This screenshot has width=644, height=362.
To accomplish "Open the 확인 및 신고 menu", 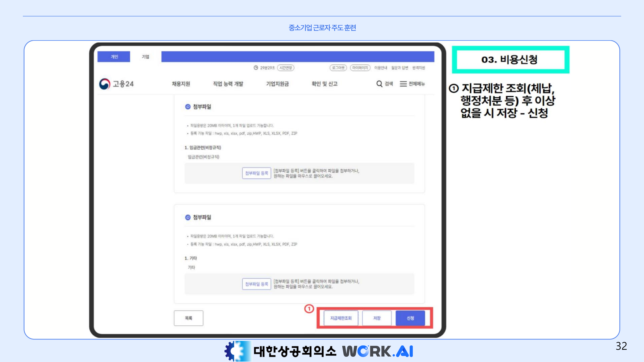I will (325, 84).
